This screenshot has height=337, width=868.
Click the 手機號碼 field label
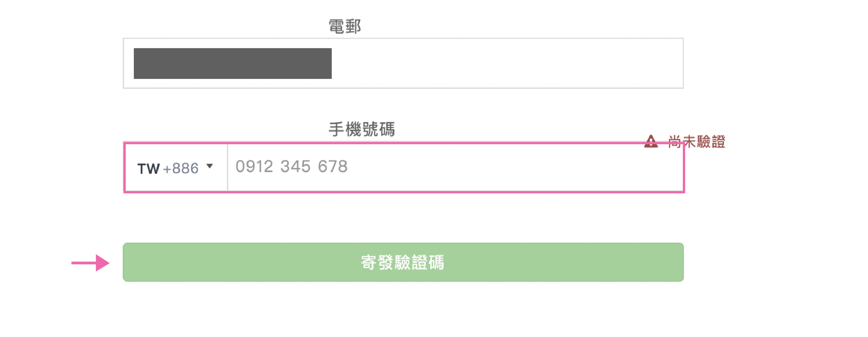(362, 129)
